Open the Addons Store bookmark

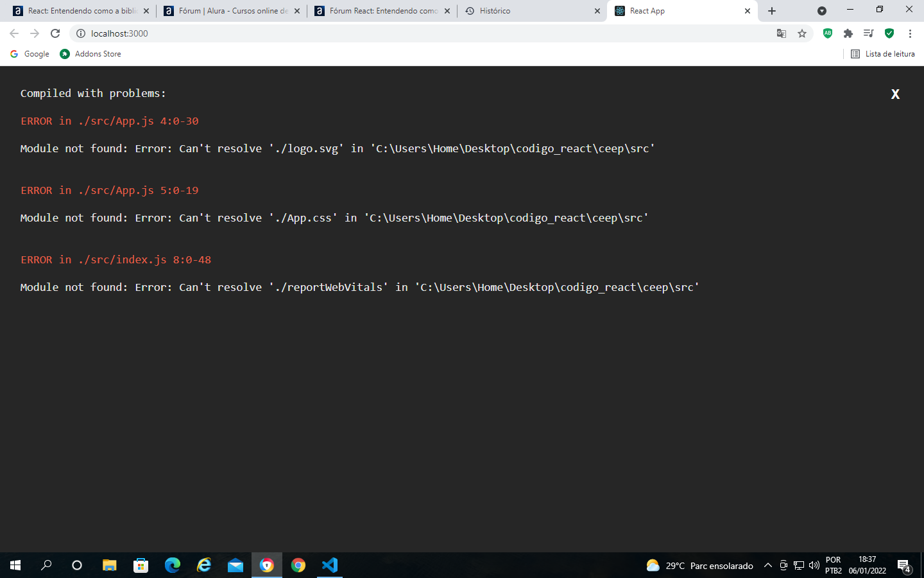click(x=90, y=54)
